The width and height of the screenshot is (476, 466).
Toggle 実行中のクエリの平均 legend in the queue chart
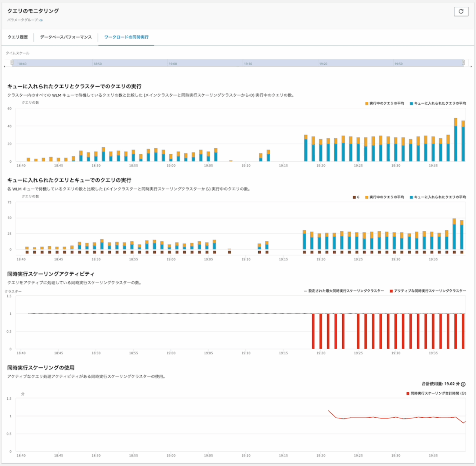coord(385,197)
